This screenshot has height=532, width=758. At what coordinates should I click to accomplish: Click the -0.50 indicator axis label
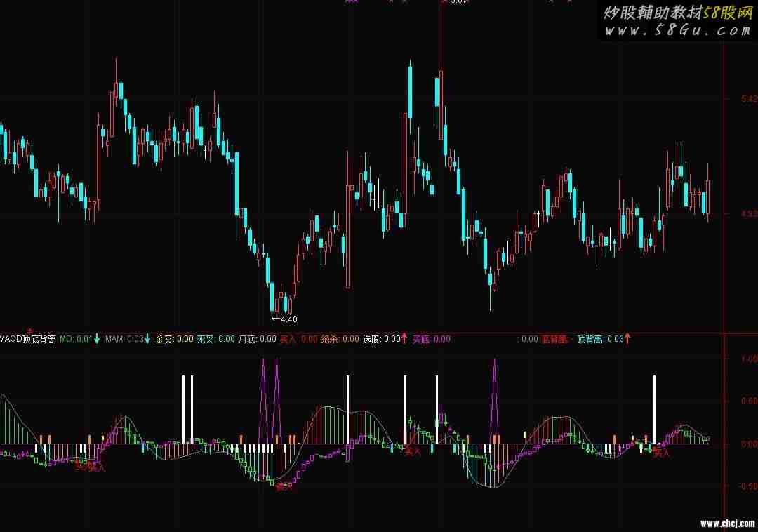(x=748, y=486)
